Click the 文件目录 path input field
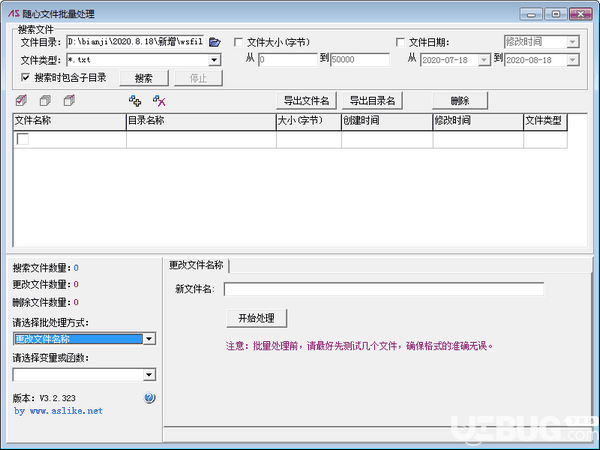600x450 pixels. (135, 42)
